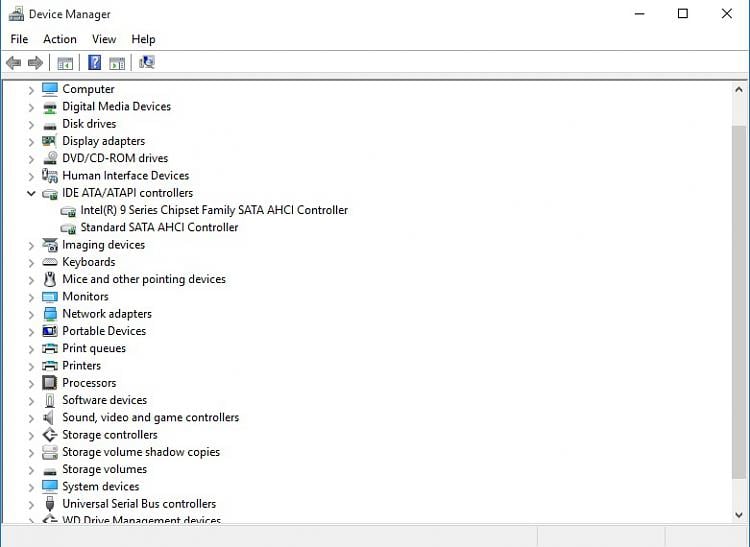Toggle the console tree pane toolbar icon
Viewport: 750px width, 547px height.
tap(65, 63)
